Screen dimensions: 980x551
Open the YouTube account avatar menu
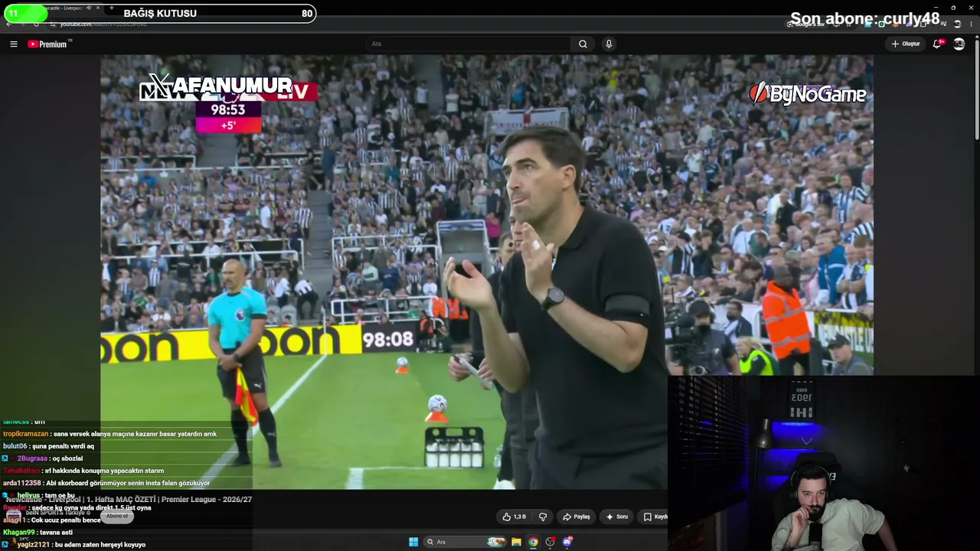tap(959, 44)
